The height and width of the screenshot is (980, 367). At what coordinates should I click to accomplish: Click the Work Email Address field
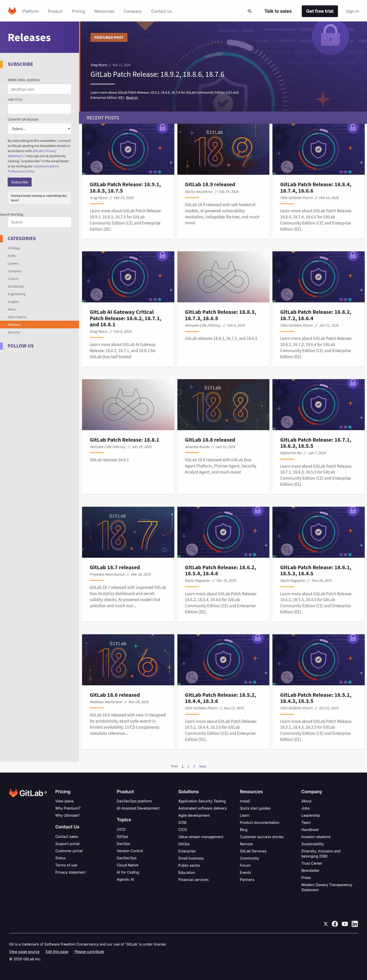coord(40,89)
